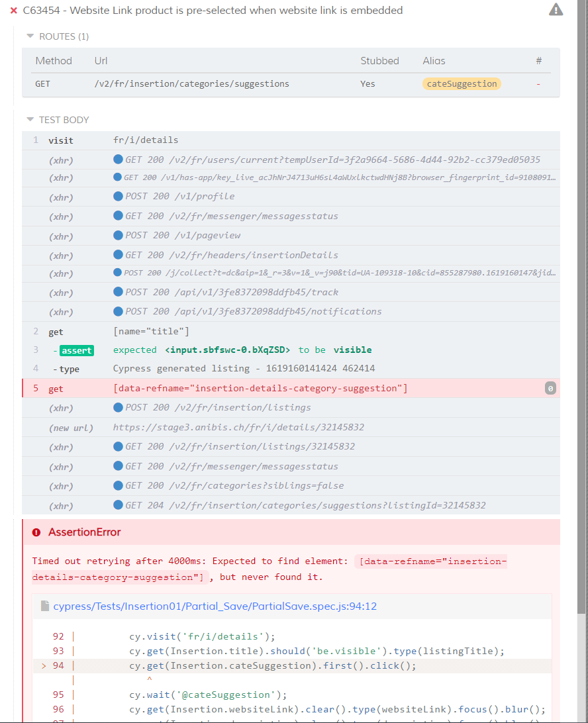Click the blue dot beside /v1/pageview POST

(x=117, y=236)
